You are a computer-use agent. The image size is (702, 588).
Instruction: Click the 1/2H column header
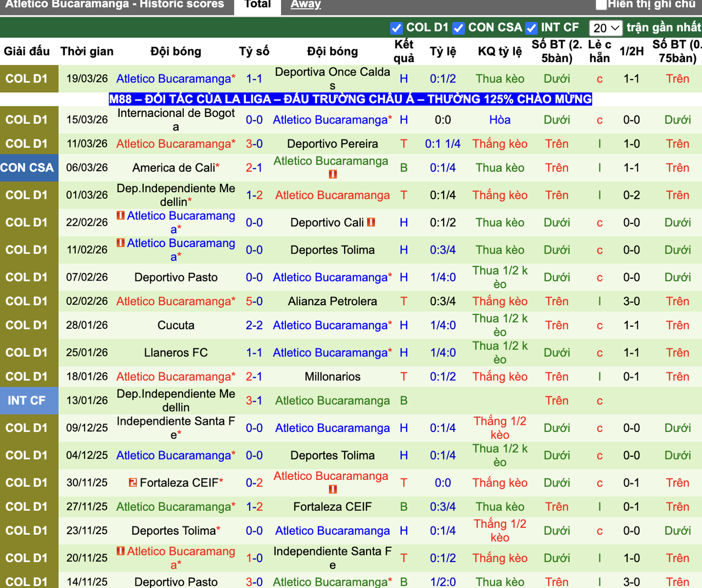632,51
